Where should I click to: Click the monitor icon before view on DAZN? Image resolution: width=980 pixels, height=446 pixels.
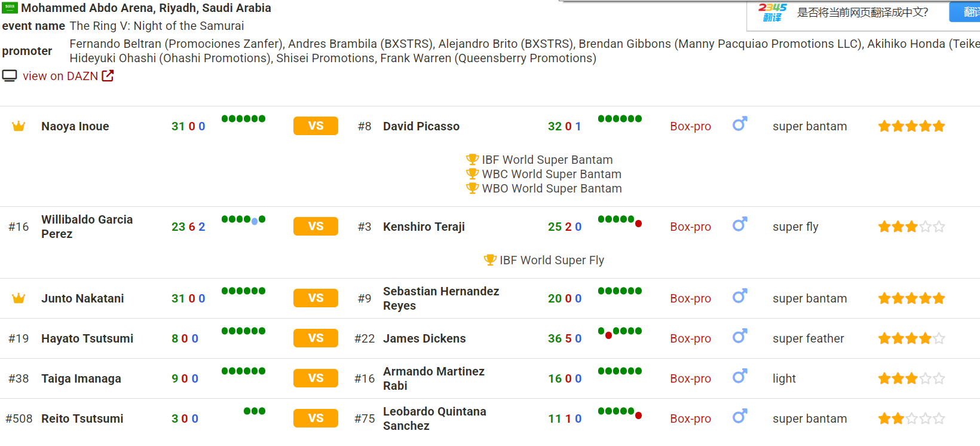(x=10, y=76)
